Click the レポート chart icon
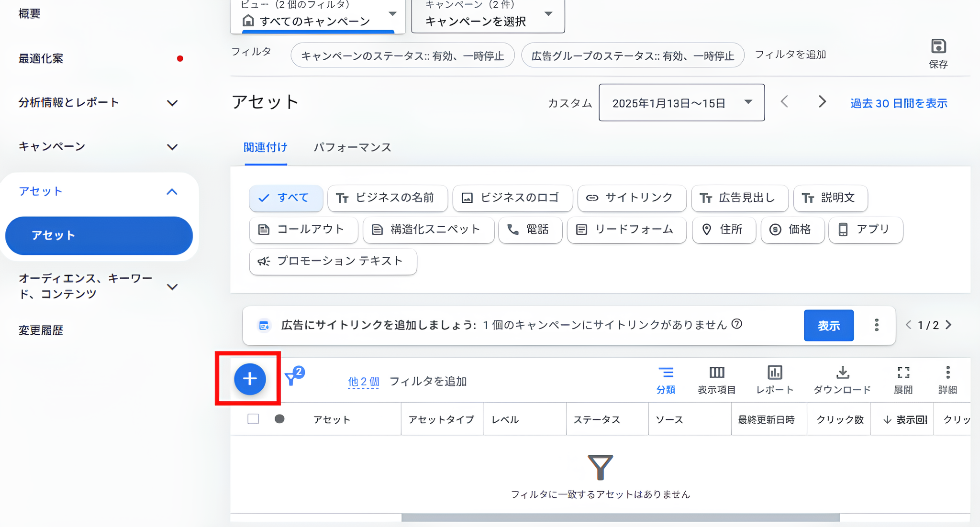 (774, 378)
